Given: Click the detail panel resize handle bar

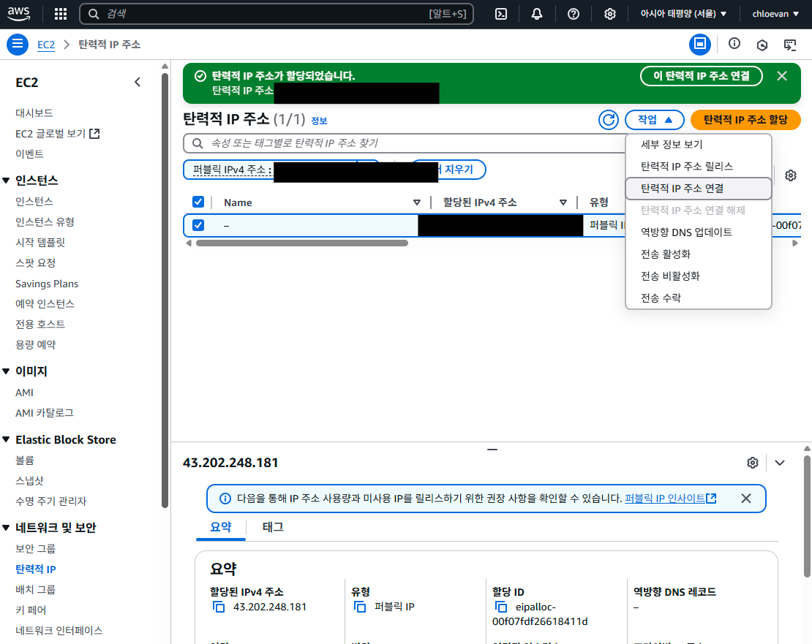Looking at the screenshot, I should point(492,450).
